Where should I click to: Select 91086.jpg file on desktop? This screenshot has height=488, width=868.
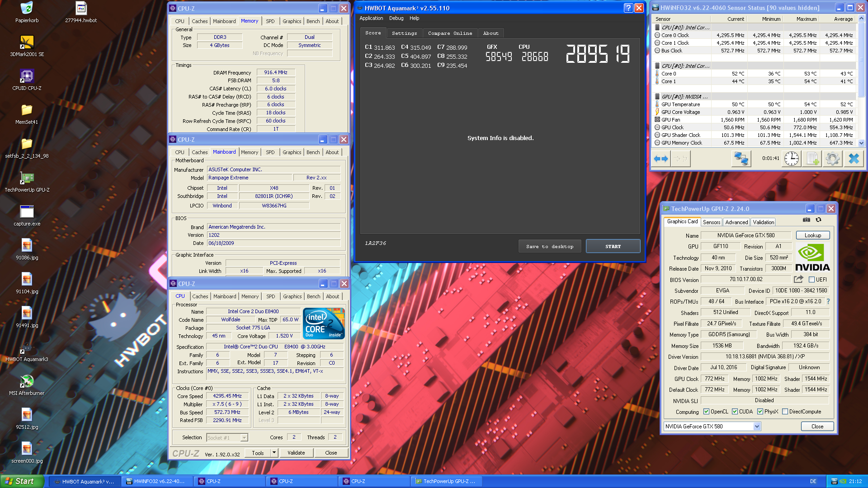(27, 249)
